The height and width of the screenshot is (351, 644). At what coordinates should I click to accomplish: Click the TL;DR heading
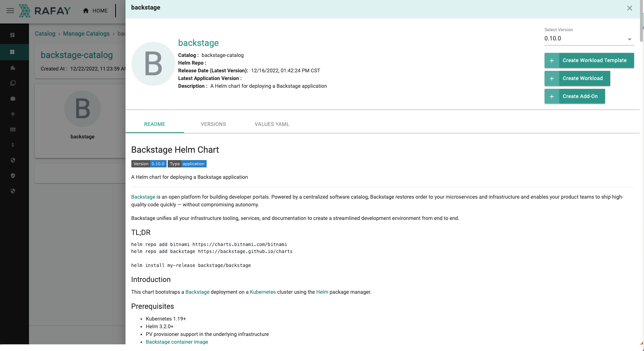141,232
